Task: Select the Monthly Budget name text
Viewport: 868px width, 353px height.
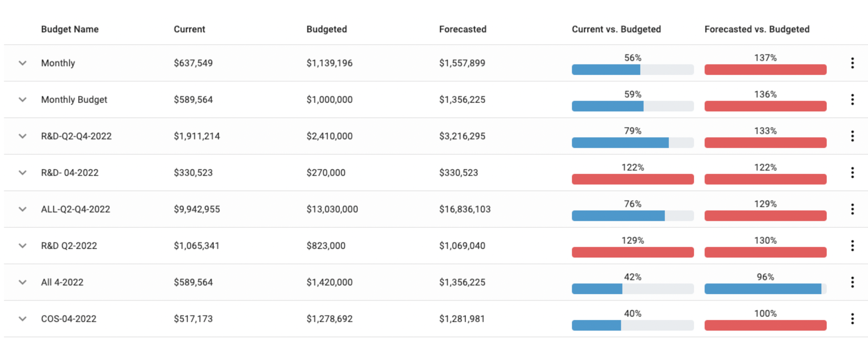Action: 74,100
